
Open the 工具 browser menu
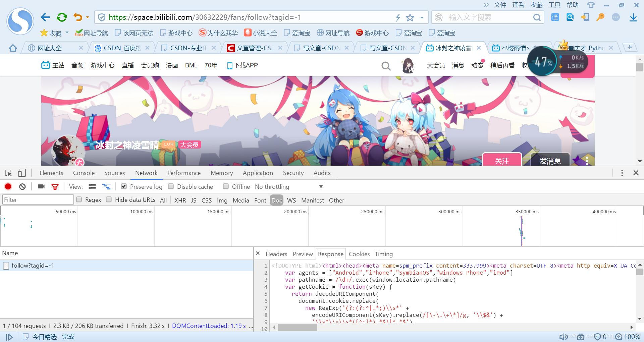click(554, 5)
